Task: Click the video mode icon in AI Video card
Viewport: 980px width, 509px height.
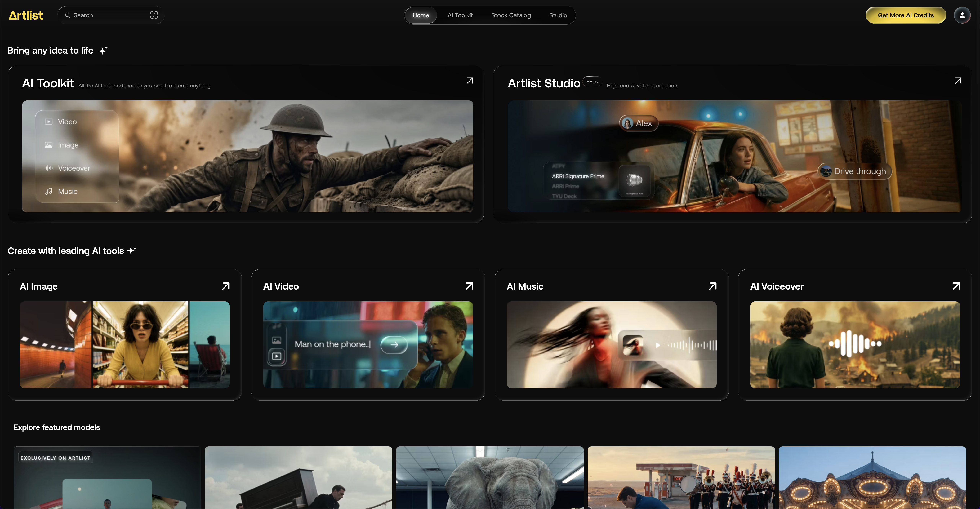Action: [277, 356]
